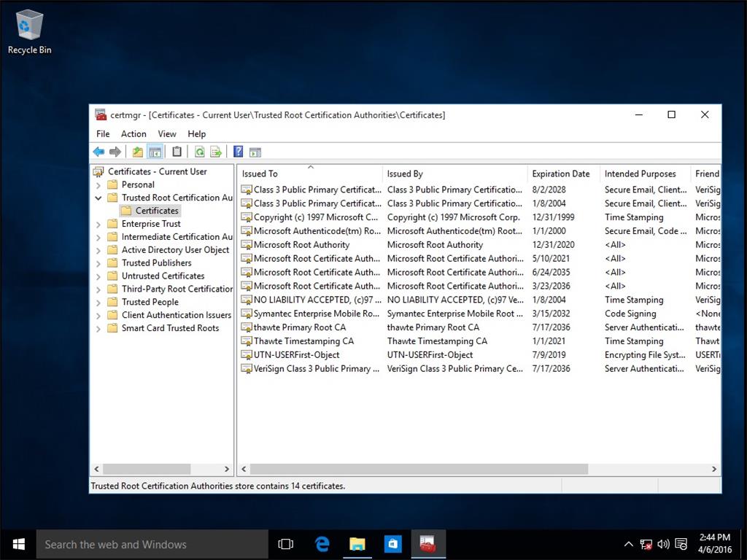Select Copyright (c) 1997 Microsoft certificate row
This screenshot has width=747, height=560.
[x=479, y=217]
